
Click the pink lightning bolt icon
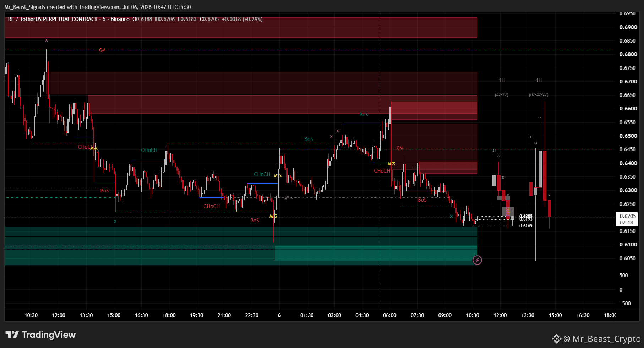(477, 260)
